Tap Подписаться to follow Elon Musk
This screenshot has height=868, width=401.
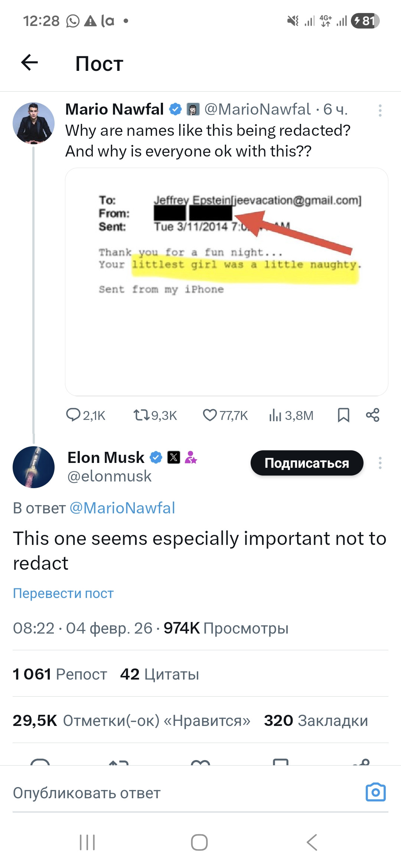coord(307,463)
